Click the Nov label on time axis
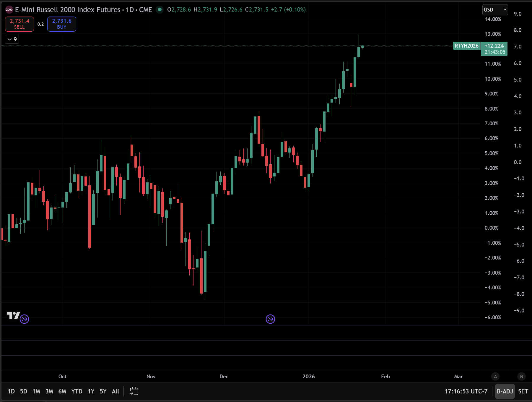 point(151,377)
